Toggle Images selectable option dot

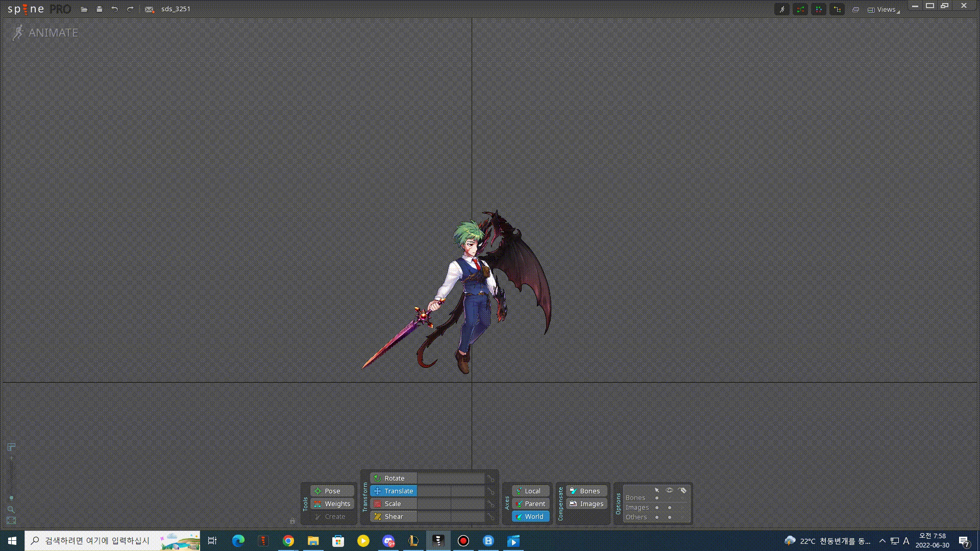click(657, 508)
